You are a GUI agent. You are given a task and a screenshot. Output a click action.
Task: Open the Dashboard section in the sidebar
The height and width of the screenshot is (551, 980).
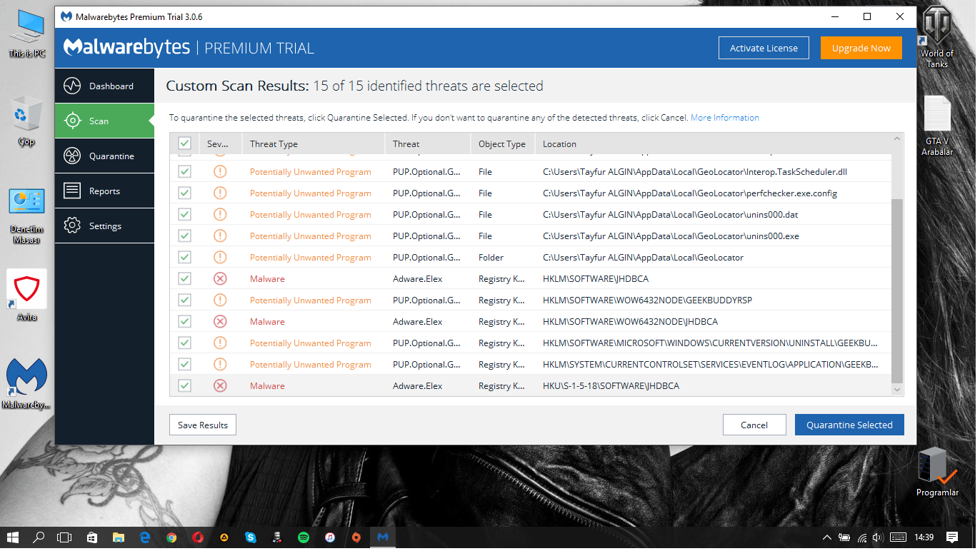pyautogui.click(x=104, y=86)
